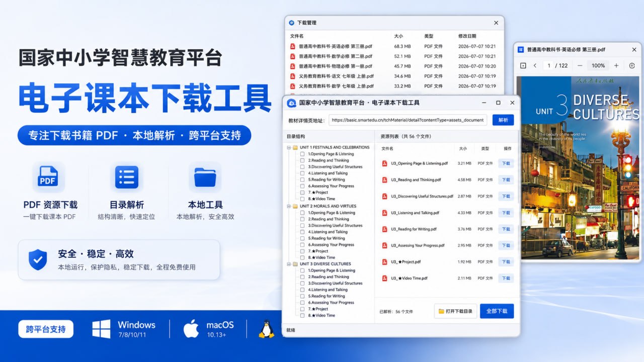Click the blue document icon in the PDF viewer title bar

(521, 50)
